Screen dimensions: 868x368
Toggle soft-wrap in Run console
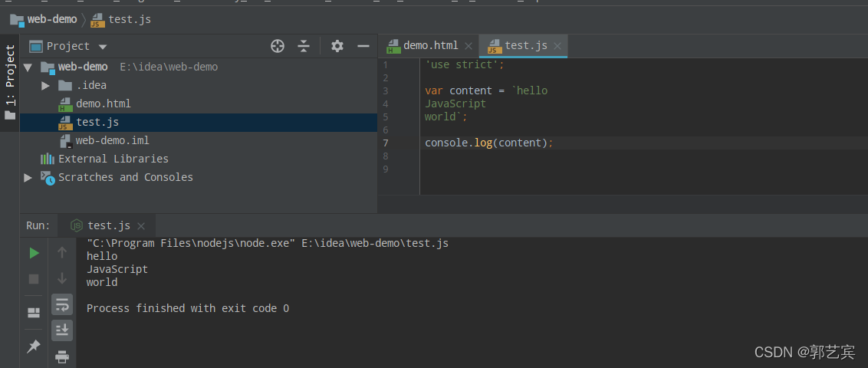[x=62, y=304]
